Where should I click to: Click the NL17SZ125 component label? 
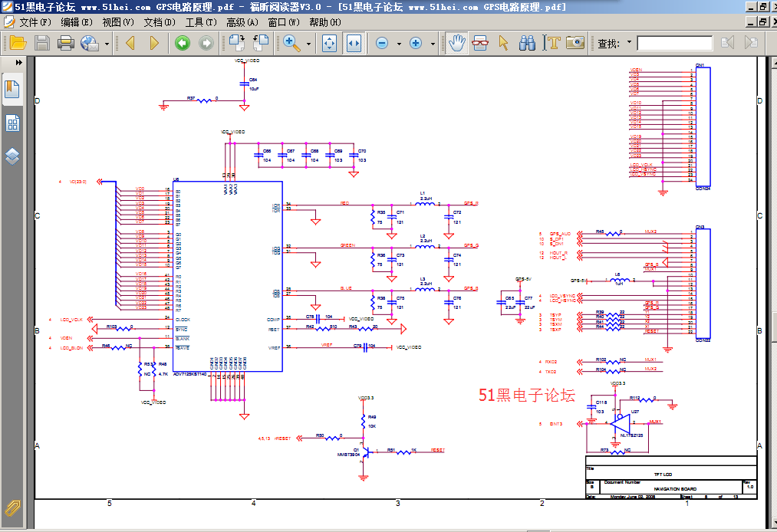click(x=631, y=435)
